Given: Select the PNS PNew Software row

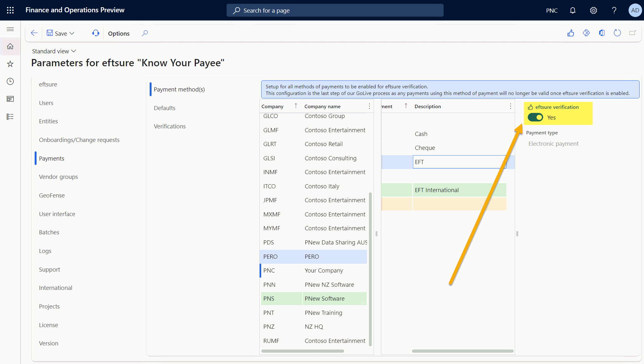Looking at the screenshot, I should [x=314, y=298].
